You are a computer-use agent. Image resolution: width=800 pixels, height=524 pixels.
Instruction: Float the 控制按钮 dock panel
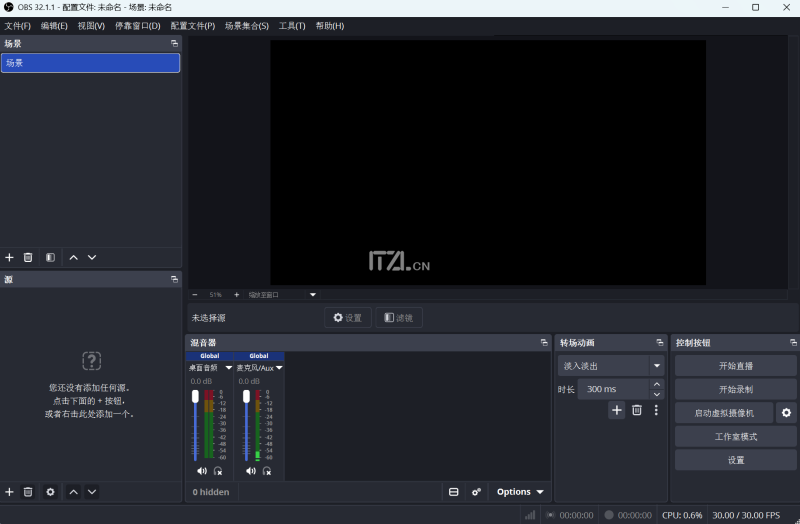[x=793, y=342]
